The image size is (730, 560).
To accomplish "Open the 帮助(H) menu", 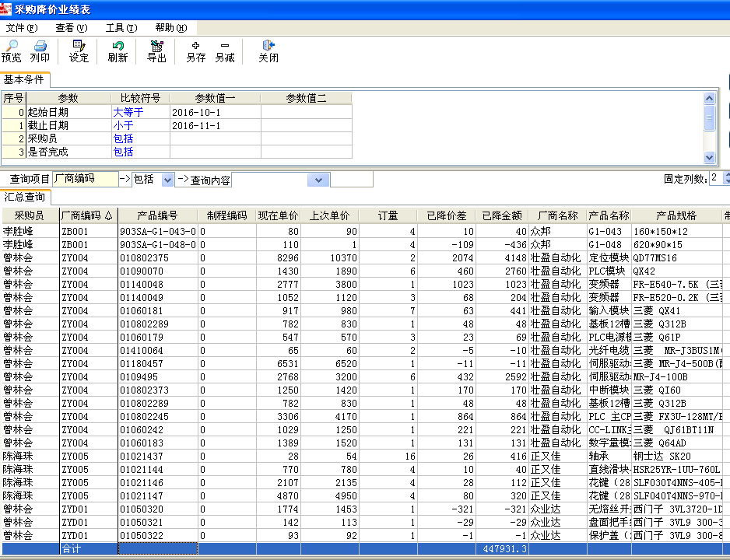I will click(171, 28).
